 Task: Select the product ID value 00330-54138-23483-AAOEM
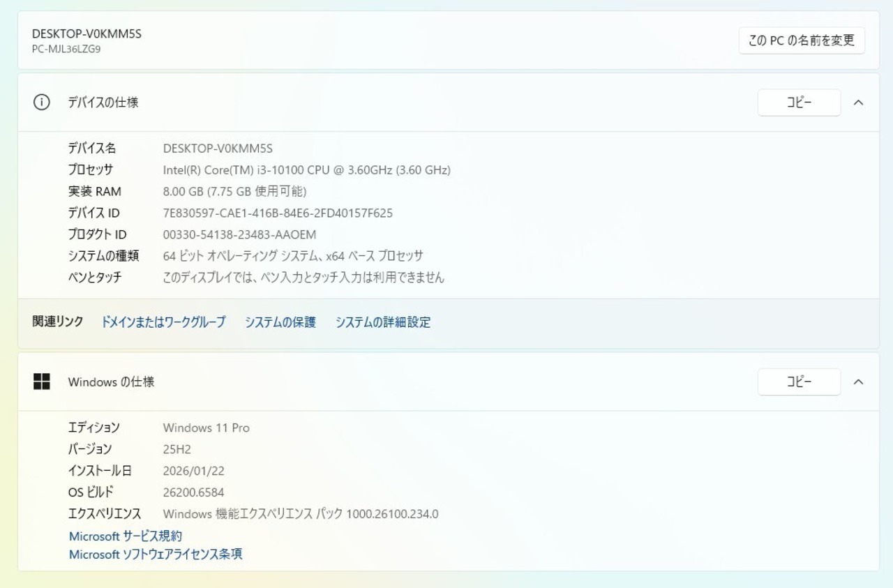tap(239, 234)
